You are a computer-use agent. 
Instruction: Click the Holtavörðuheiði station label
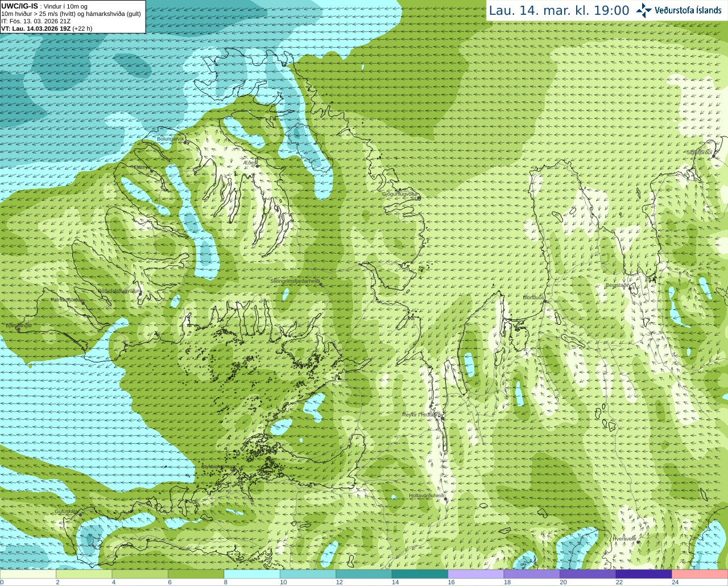point(427,496)
